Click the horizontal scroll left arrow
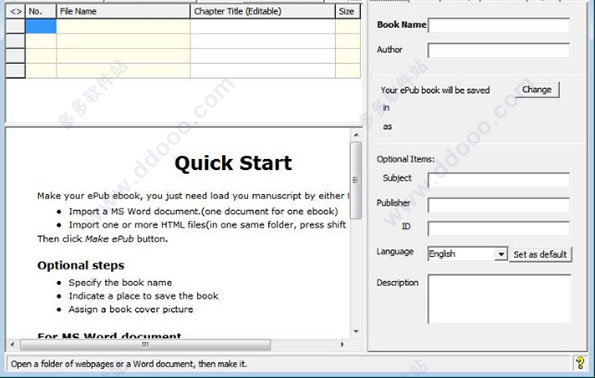This screenshot has height=378, width=595. tap(13, 344)
